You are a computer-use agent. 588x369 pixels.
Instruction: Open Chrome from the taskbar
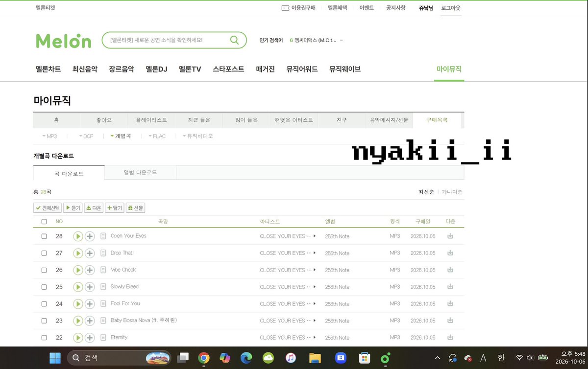click(204, 358)
